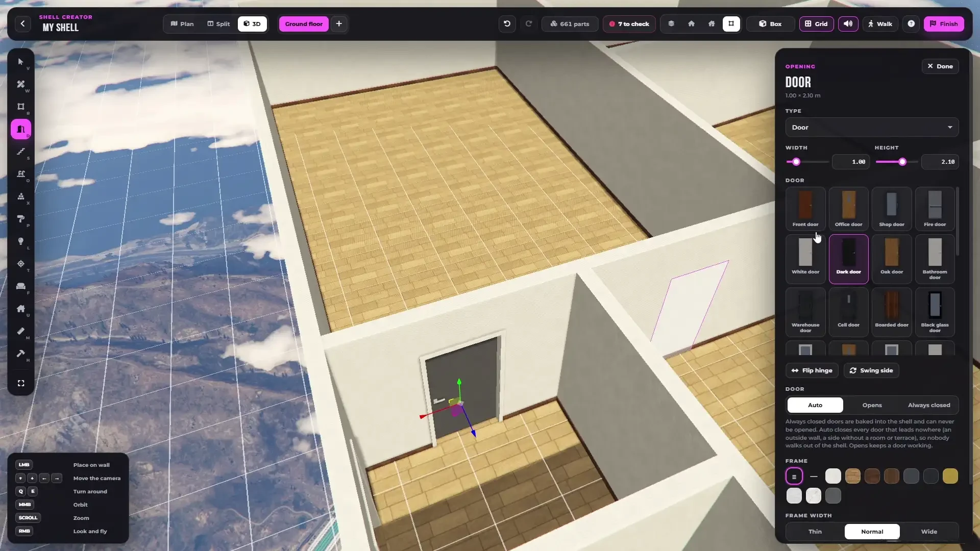Toggle Box view mode
The image size is (980, 551).
pos(770,24)
